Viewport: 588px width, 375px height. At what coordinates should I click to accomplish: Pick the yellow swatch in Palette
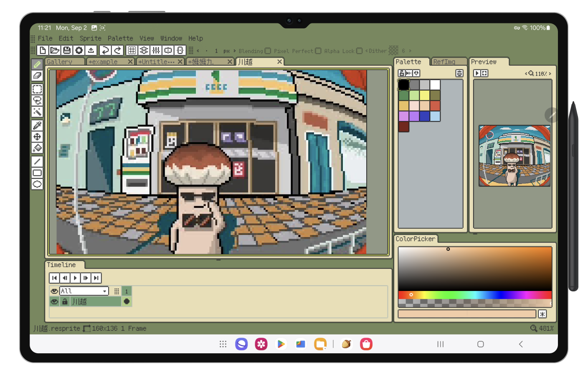(x=425, y=95)
